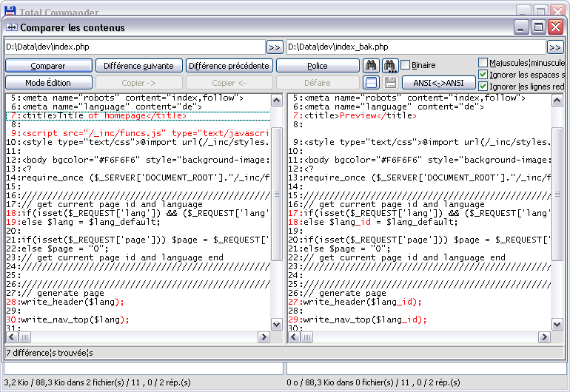Viewport: 570px width, 392px height.
Task: Open the right file chooser >> button
Action: [x=554, y=47]
